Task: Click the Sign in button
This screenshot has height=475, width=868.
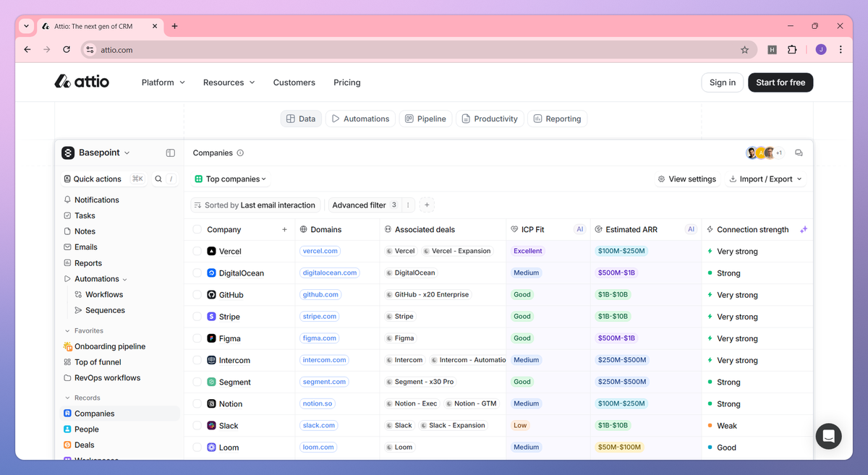Action: coord(722,82)
